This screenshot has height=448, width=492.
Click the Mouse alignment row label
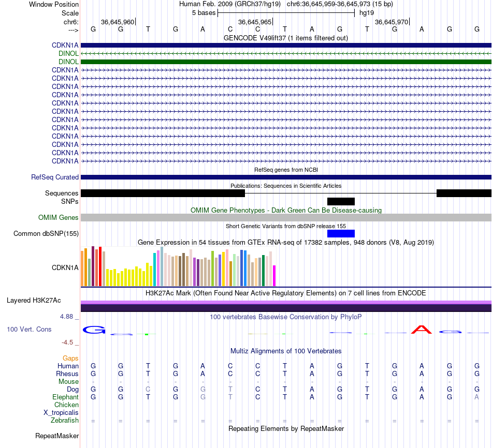[68, 382]
